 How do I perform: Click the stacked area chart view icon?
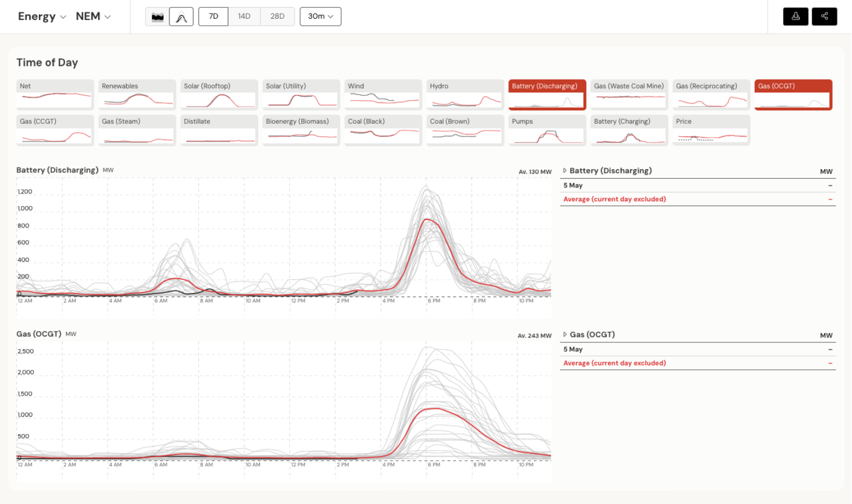(158, 17)
